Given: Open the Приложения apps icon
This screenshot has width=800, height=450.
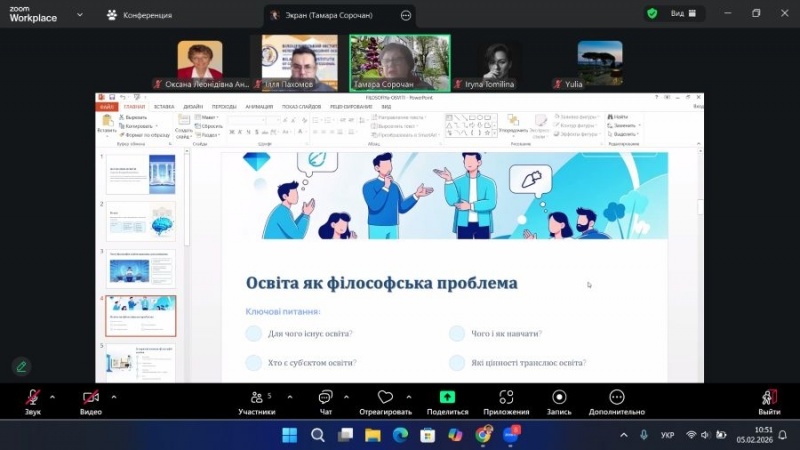Looking at the screenshot, I should tap(506, 398).
